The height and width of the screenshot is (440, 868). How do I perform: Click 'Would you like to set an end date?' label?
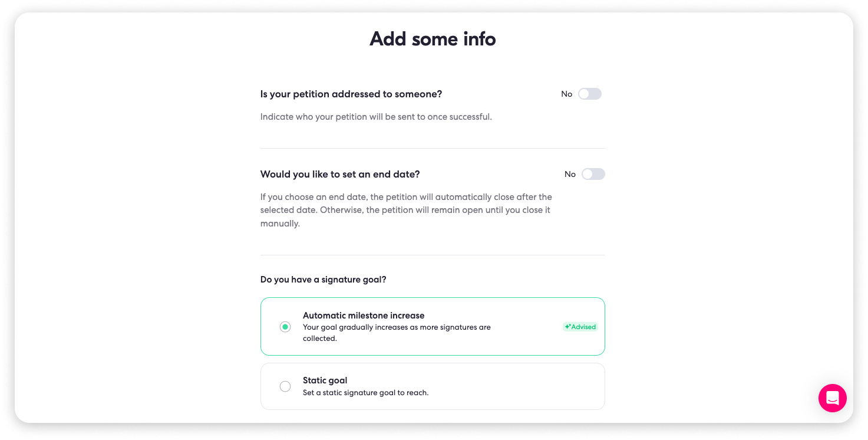click(340, 174)
